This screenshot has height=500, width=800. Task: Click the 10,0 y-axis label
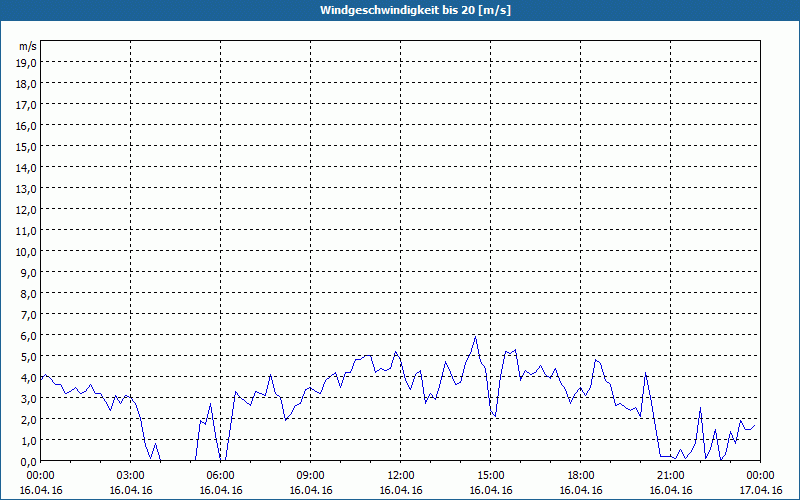28,252
